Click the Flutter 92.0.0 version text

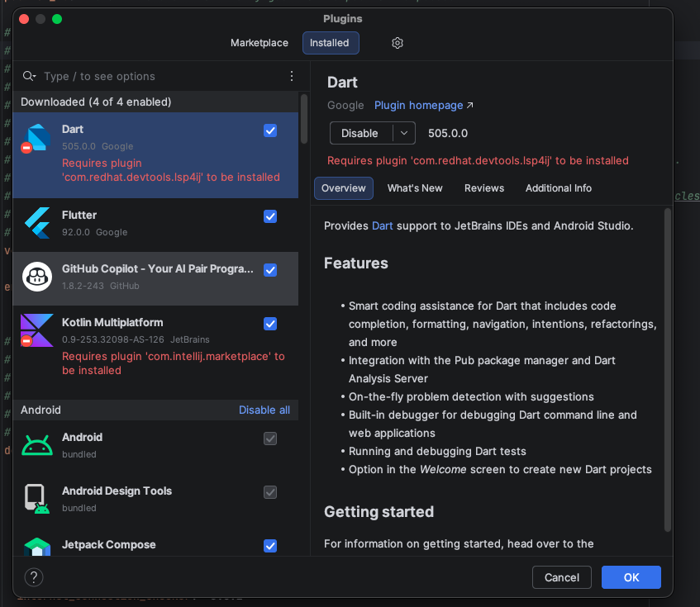76,232
